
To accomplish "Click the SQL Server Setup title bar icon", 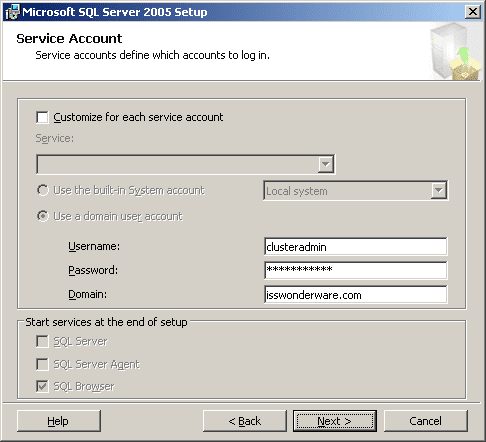I will 12,12.
